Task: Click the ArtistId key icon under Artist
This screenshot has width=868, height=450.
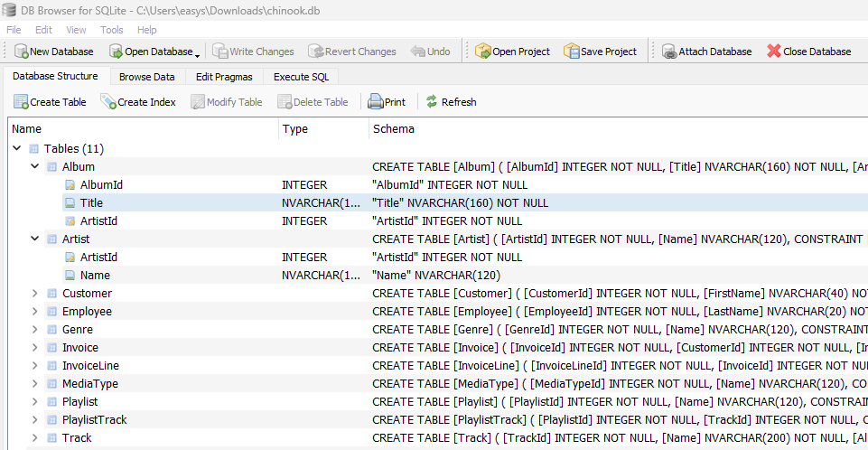Action: (x=70, y=258)
